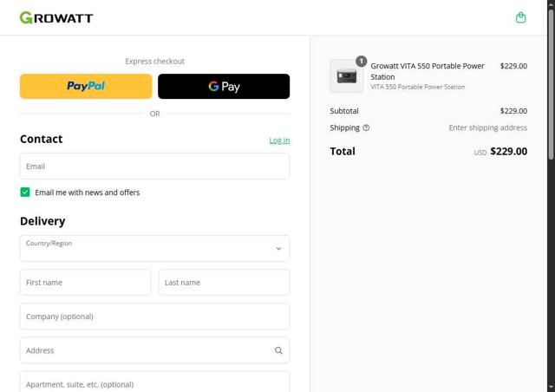Click the Apartment, suite, etc. field
The image size is (555, 392).
pos(154,382)
